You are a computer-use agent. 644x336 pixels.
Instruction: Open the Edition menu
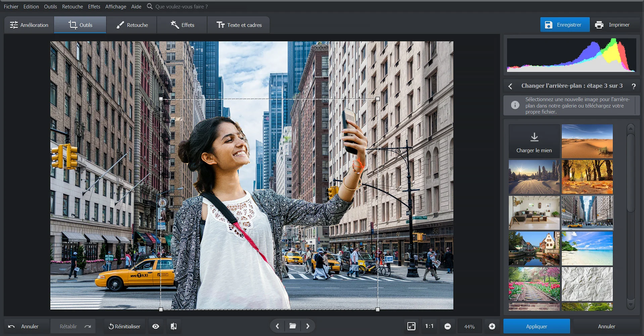coord(31,6)
